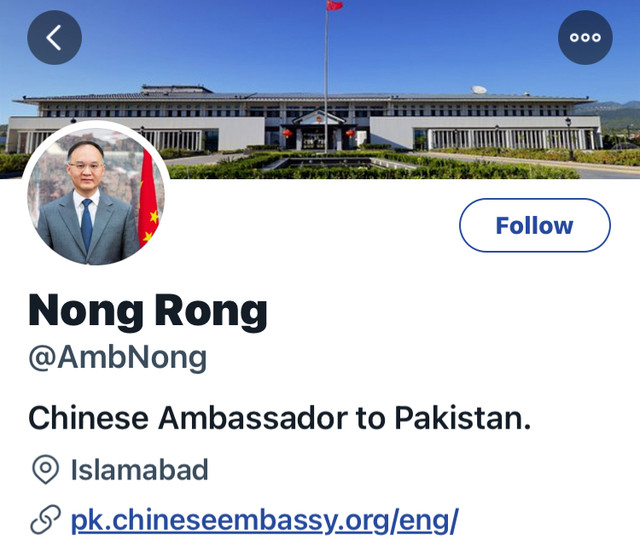Click the chain link icon
640x547 pixels.
[x=45, y=520]
